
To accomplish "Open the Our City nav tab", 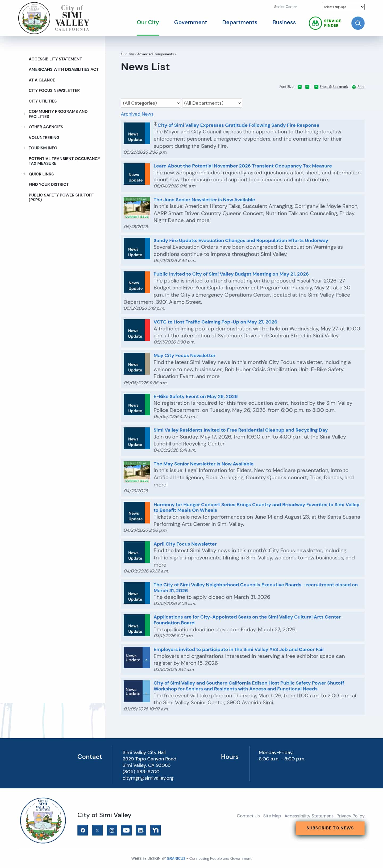I will 148,23.
